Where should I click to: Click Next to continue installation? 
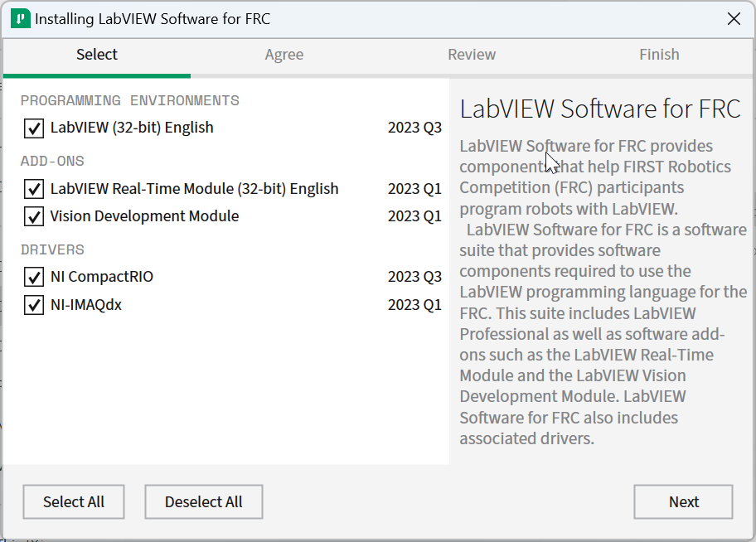pyautogui.click(x=683, y=501)
